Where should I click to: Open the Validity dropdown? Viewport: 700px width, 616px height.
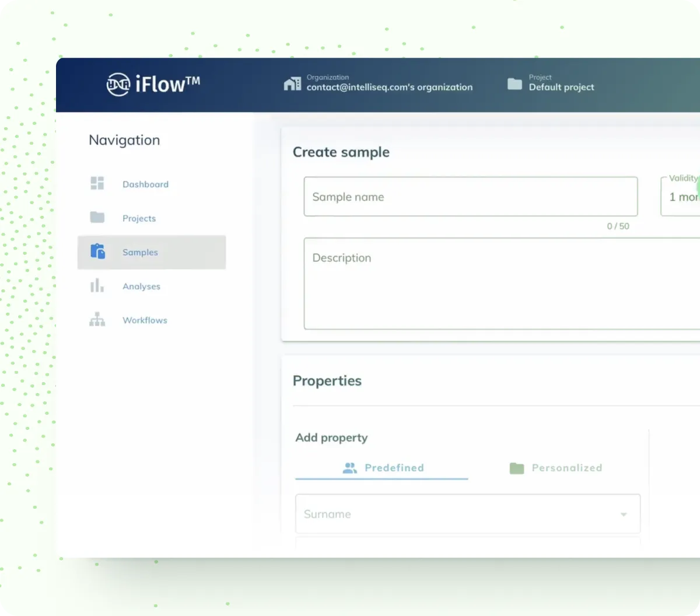(681, 197)
